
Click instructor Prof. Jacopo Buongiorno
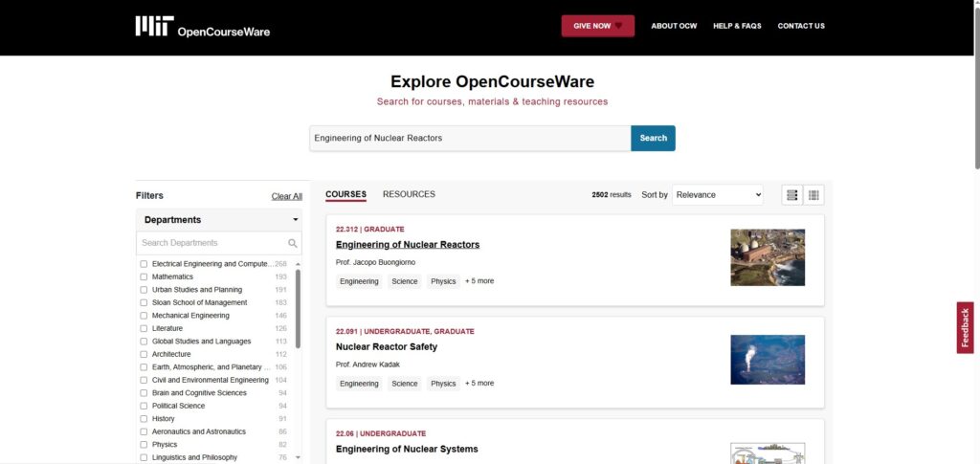375,262
